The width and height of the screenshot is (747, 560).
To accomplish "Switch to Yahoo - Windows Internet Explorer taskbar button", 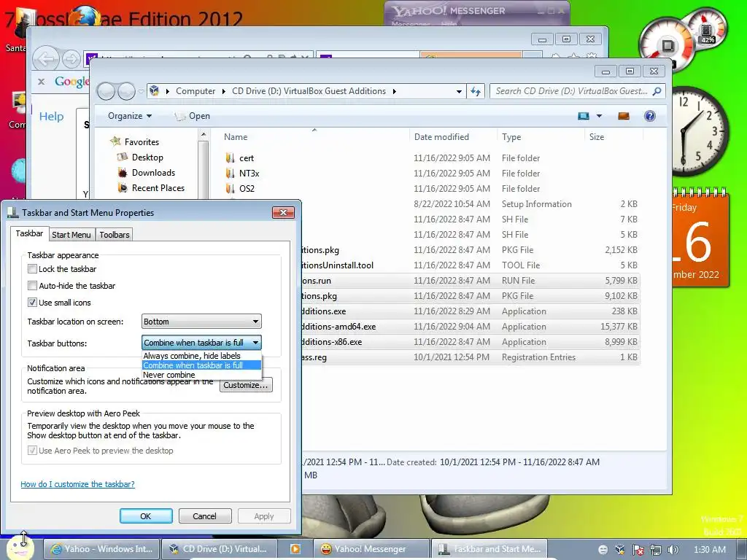I will [x=101, y=549].
